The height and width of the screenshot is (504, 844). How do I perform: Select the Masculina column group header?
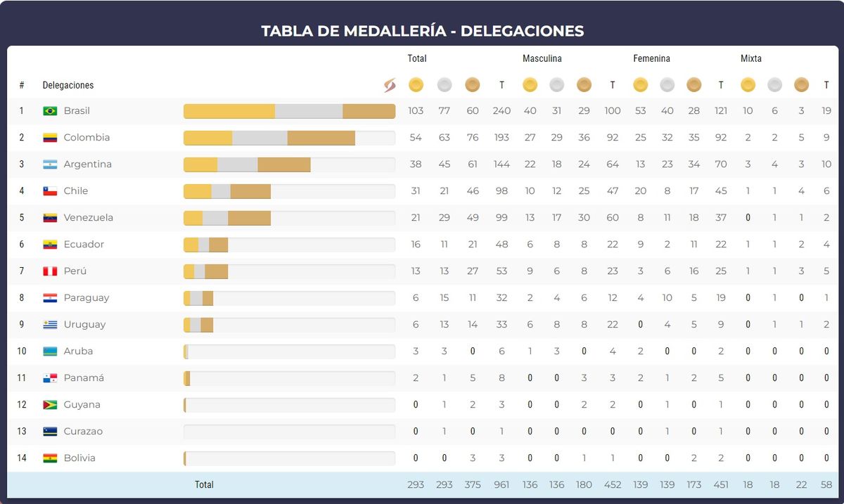point(542,59)
